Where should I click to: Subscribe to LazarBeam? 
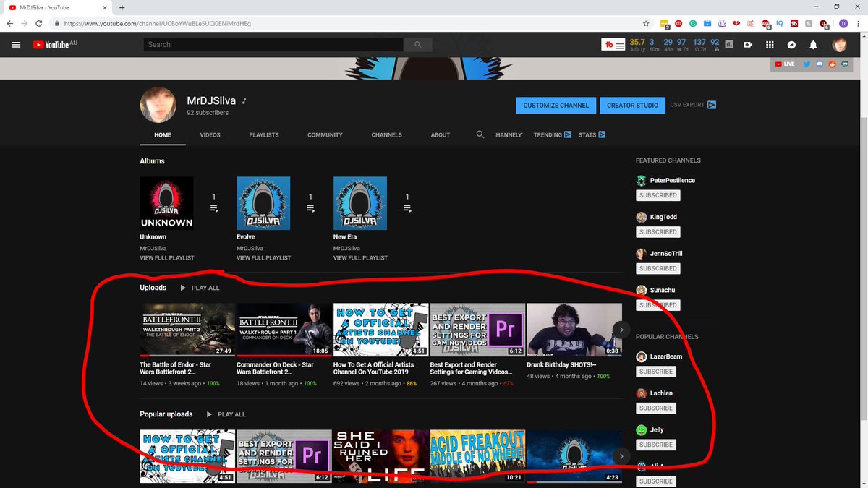[656, 372]
